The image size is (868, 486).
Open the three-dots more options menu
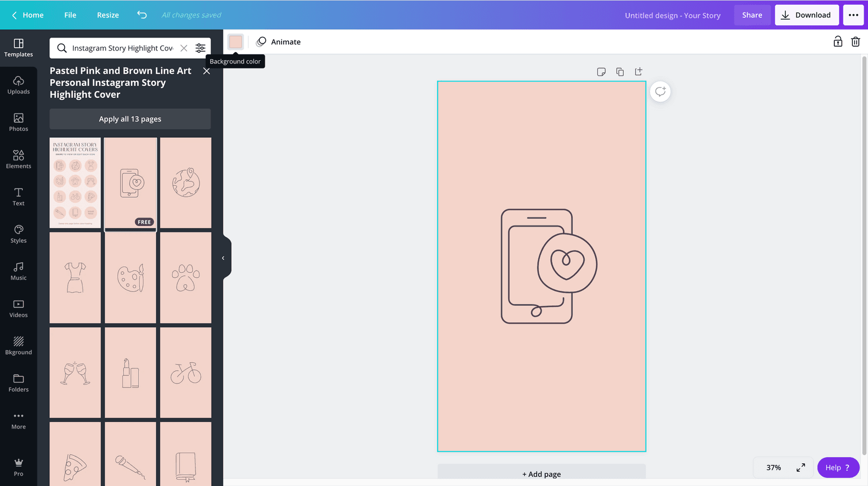tap(853, 15)
